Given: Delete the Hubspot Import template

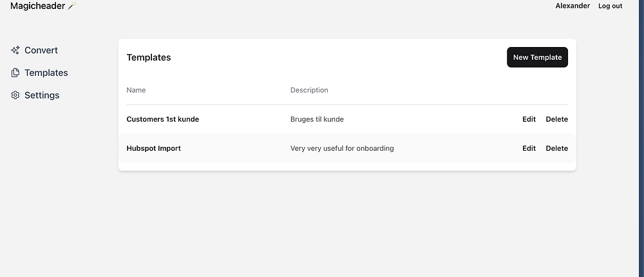Looking at the screenshot, I should (557, 148).
